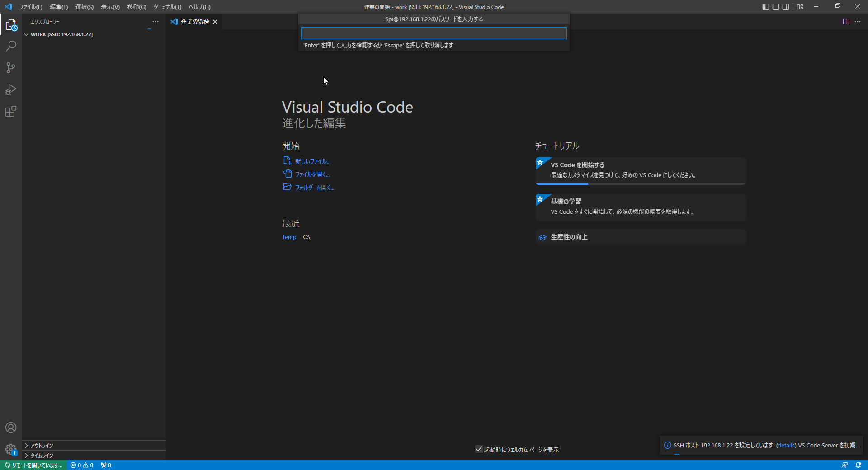Image resolution: width=868 pixels, height=470 pixels.
Task: Collapse the WORK [SSH: 192.168.1.22] folder section
Action: click(x=94, y=34)
